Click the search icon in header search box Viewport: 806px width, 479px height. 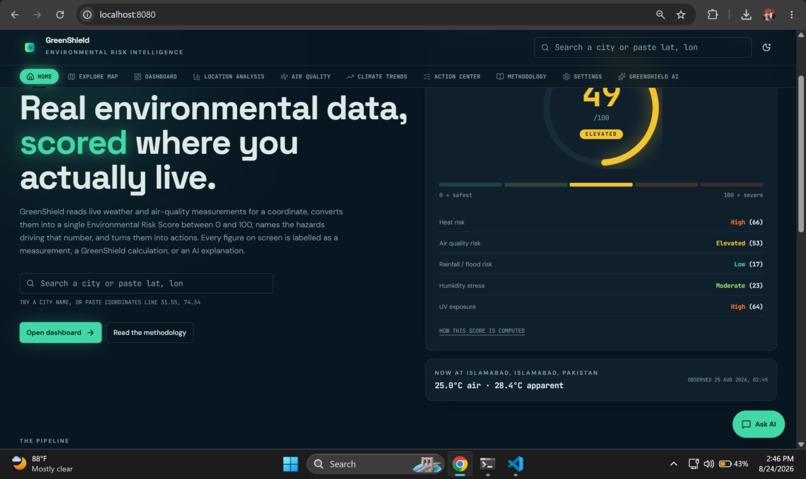click(545, 47)
